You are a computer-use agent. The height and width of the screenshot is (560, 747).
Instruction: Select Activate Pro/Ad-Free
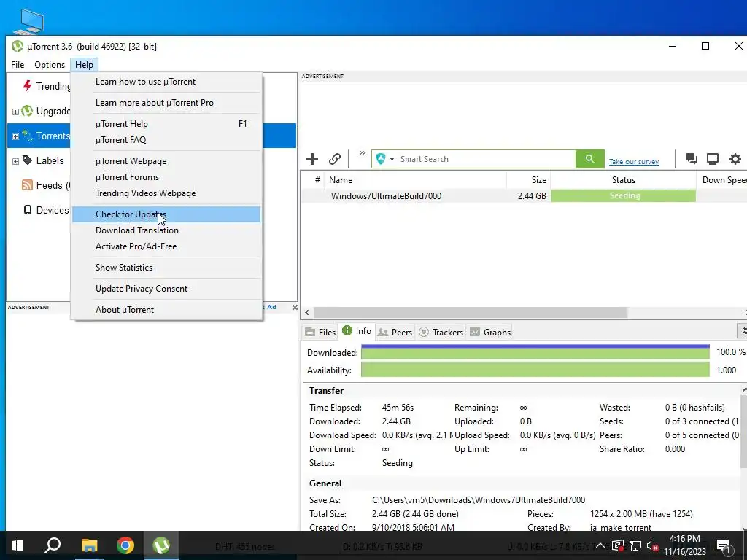coord(166,246)
